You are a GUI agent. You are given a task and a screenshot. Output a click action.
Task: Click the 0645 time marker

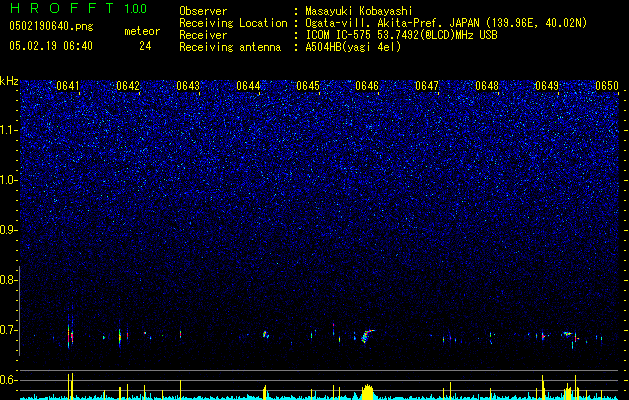tap(308, 86)
